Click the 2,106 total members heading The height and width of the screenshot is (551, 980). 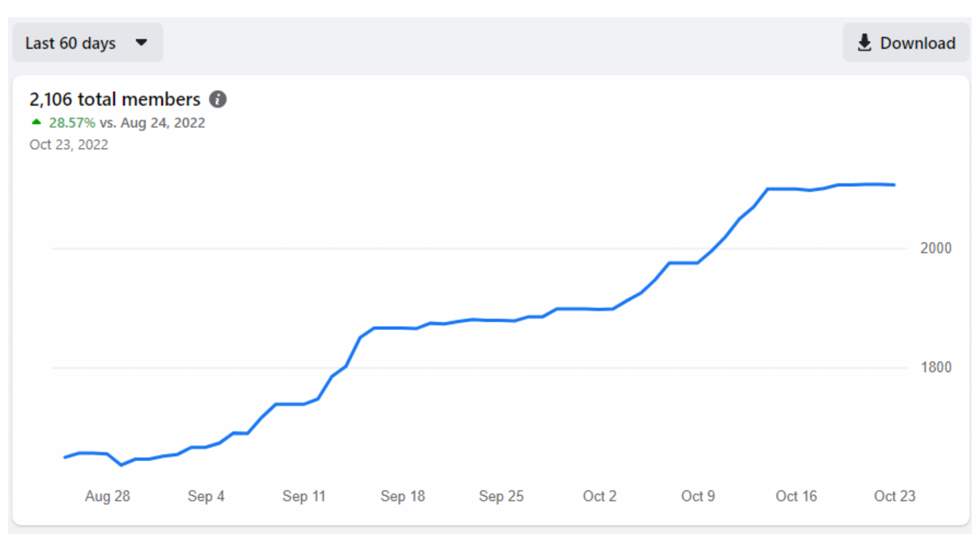(115, 99)
